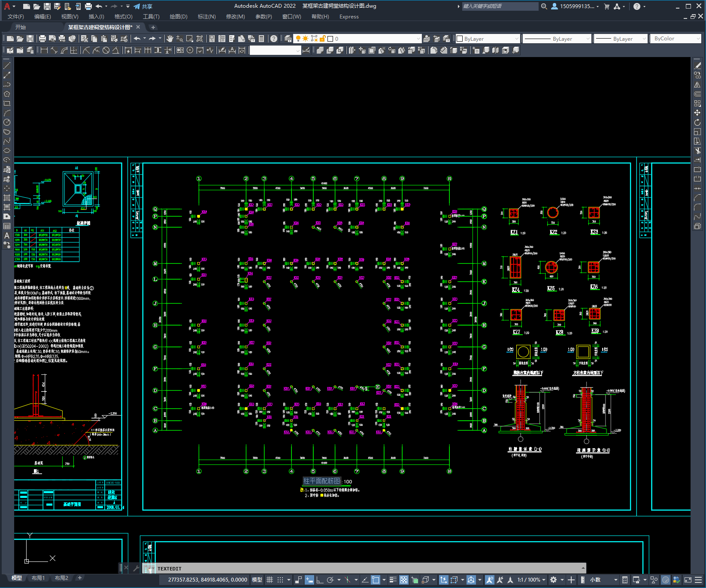
Task: Switch to 布局2 layout tab
Action: pos(61,578)
